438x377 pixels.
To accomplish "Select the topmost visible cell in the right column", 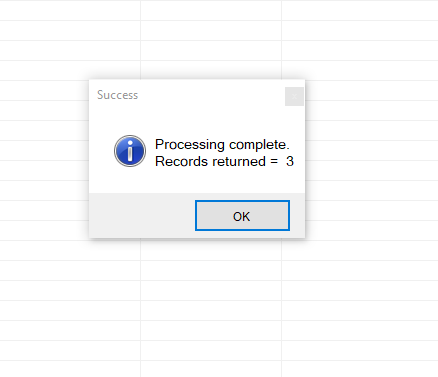I will pyautogui.click(x=360, y=10).
